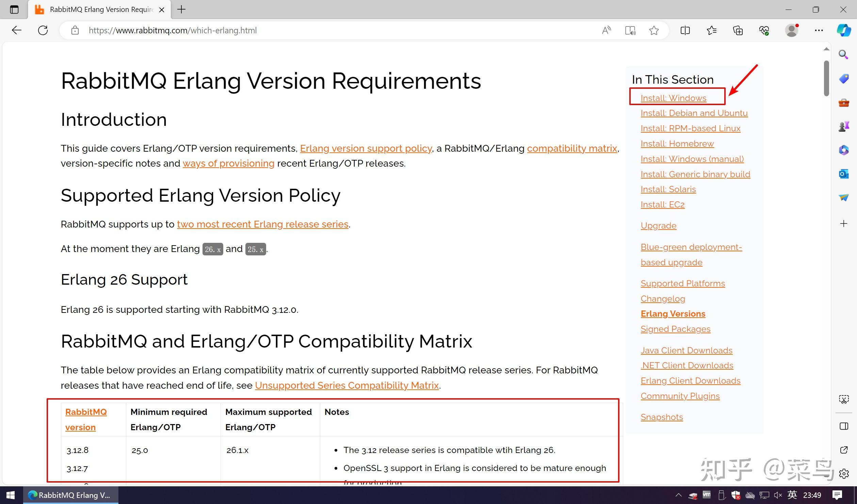Open the Collections toolbar icon
This screenshot has height=504, width=857.
click(738, 31)
